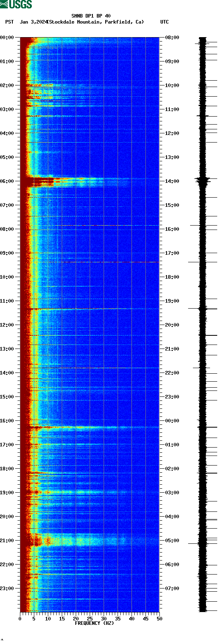Click the broadband event near 21:00 PST
The width and height of the screenshot is (220, 644).
90,540
